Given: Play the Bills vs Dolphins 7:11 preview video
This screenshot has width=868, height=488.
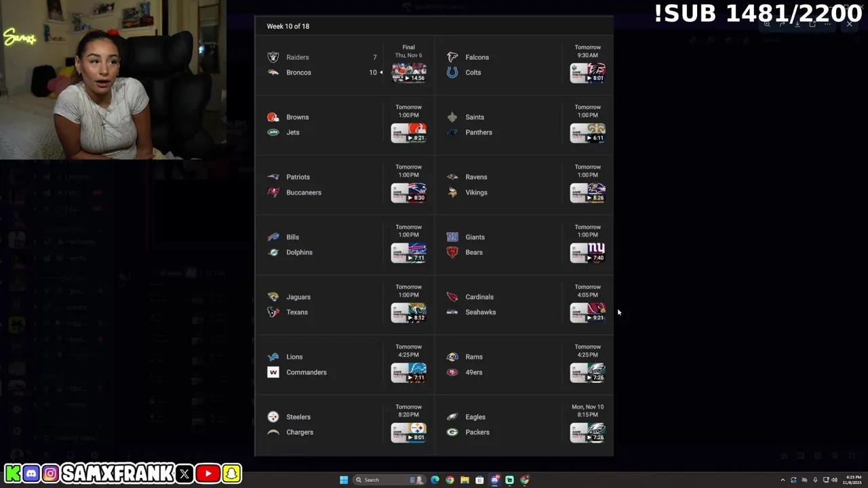Looking at the screenshot, I should [409, 252].
